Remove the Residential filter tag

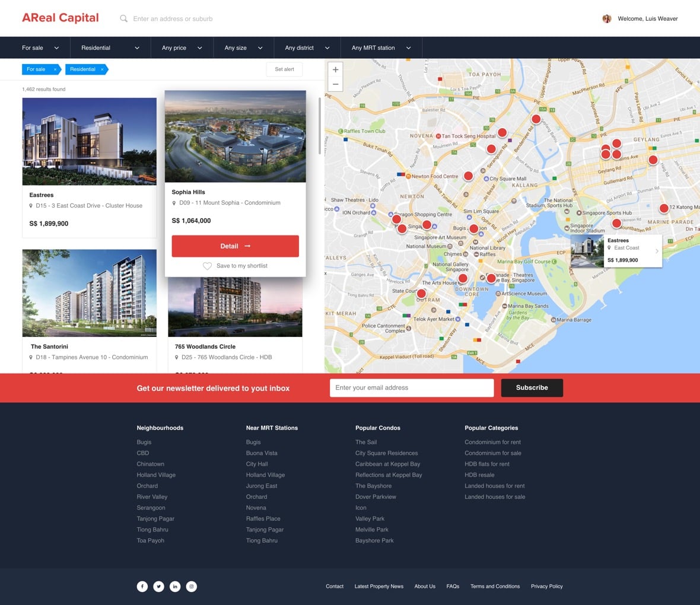tap(102, 69)
